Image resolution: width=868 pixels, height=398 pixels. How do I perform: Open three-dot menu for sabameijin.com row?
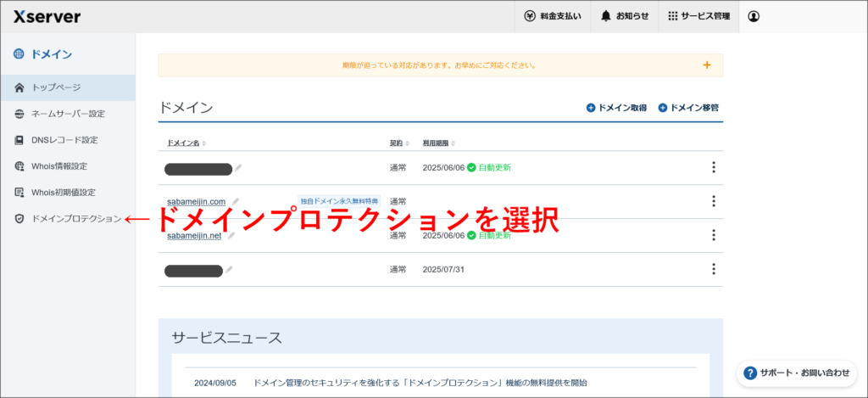click(714, 201)
